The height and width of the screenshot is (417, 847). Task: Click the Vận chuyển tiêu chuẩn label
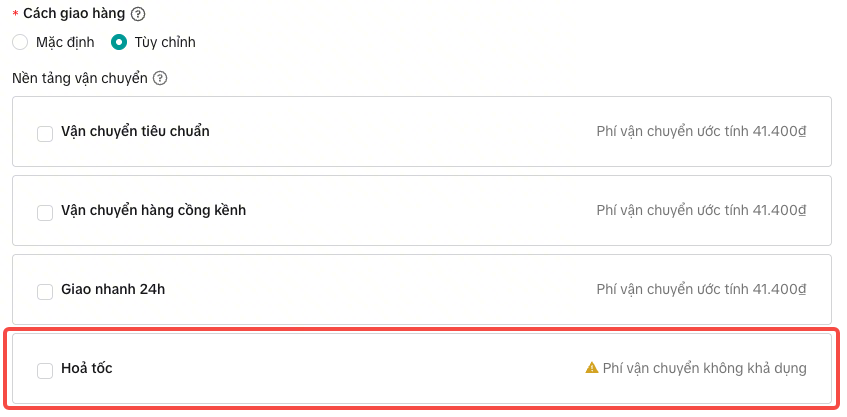click(x=135, y=132)
